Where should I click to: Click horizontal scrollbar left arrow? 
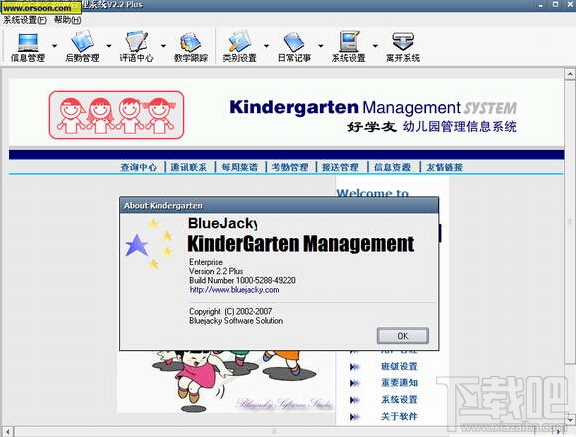click(x=8, y=431)
